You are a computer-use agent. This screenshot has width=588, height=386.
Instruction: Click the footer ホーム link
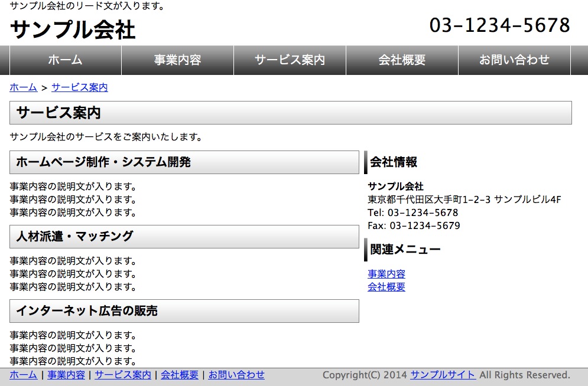click(24, 375)
